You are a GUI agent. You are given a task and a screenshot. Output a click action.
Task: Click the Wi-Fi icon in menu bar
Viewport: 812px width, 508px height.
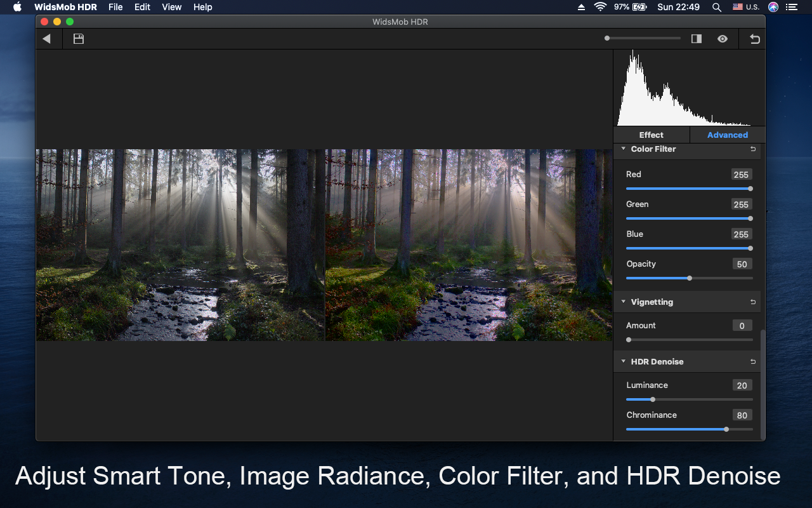[600, 7]
